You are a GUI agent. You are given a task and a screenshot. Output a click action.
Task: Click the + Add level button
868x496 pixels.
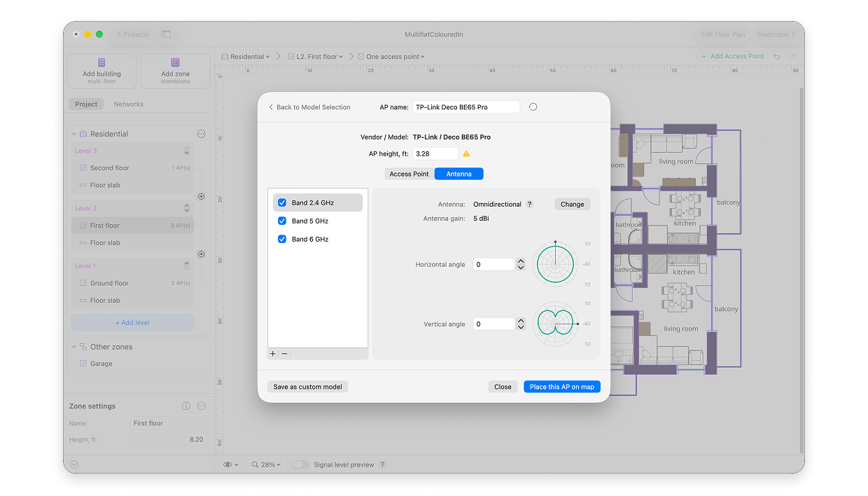tap(132, 323)
